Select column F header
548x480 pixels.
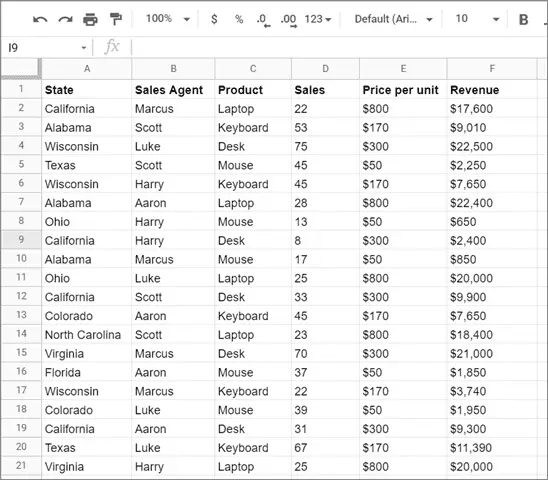pyautogui.click(x=492, y=69)
